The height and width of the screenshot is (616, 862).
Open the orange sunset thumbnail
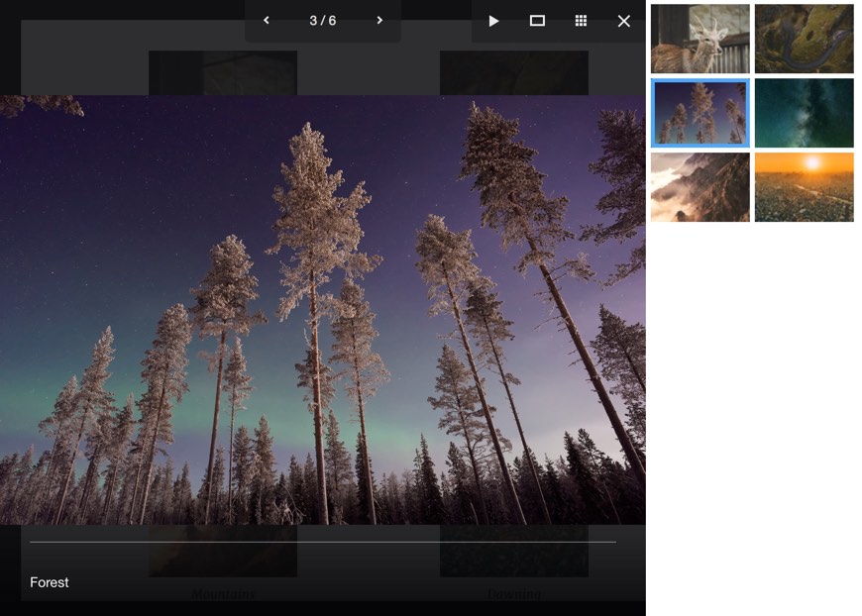(x=804, y=187)
